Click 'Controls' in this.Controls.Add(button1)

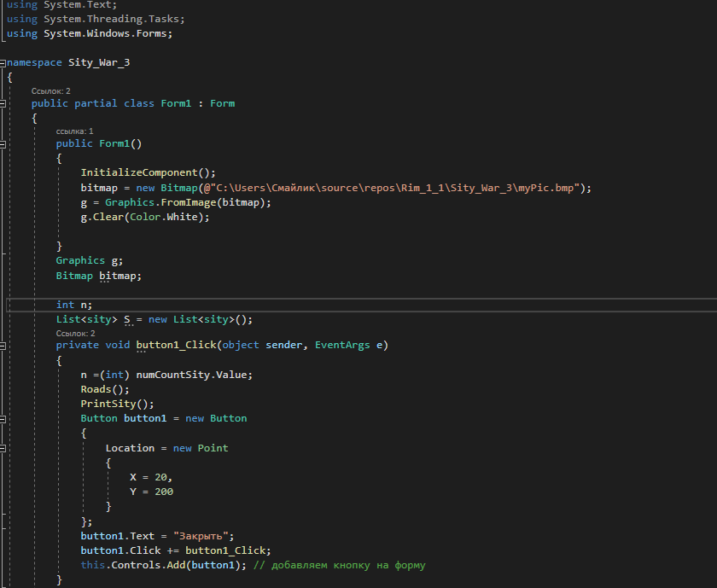click(x=136, y=565)
